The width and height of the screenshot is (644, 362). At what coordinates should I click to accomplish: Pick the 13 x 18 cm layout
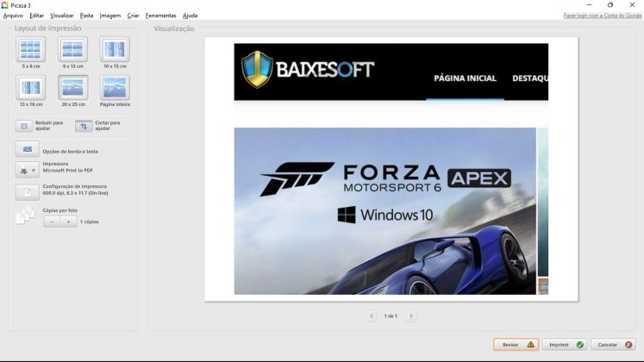(31, 88)
